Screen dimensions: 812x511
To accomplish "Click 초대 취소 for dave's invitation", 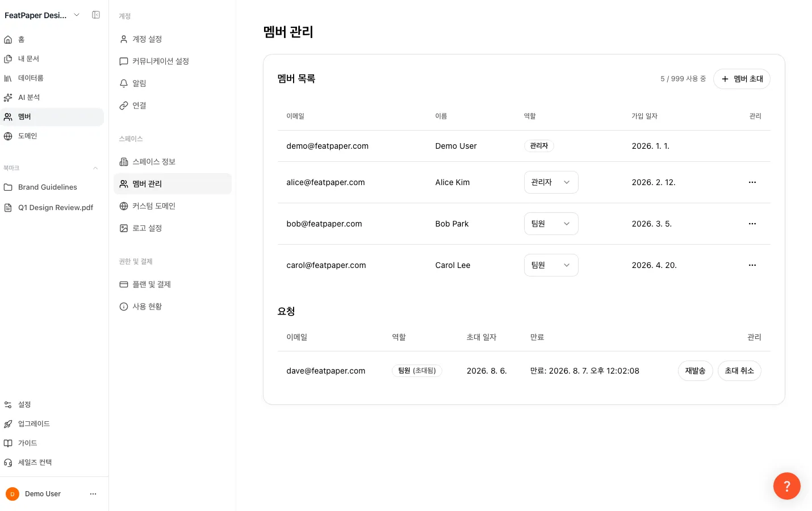I will point(739,371).
